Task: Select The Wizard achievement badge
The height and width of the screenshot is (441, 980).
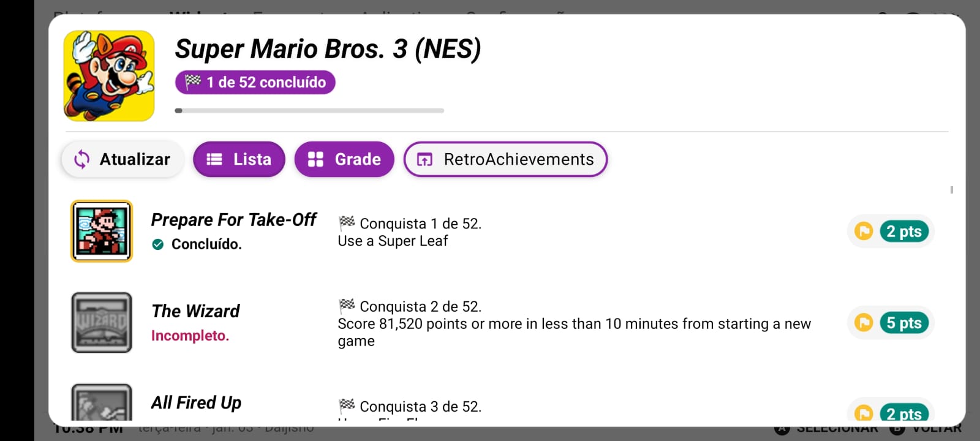Action: click(101, 322)
